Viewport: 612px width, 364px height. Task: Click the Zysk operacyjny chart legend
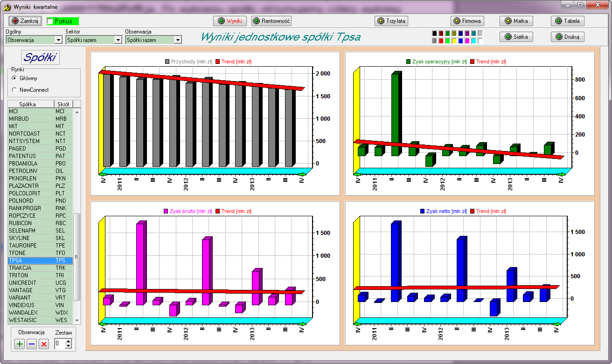click(436, 62)
